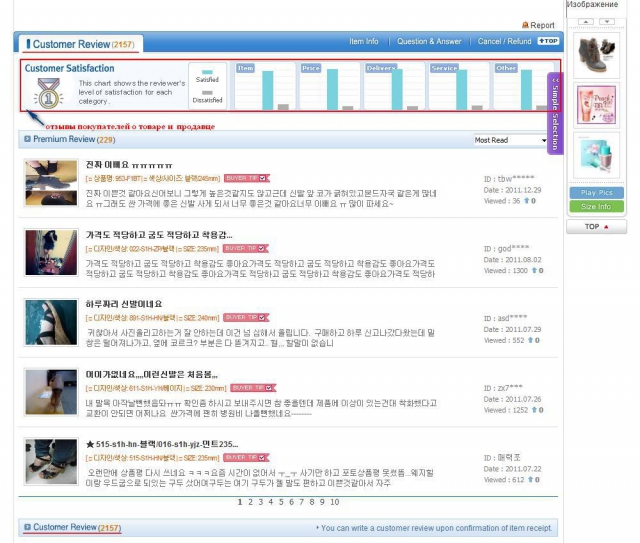Click the Report icon link

point(538,25)
